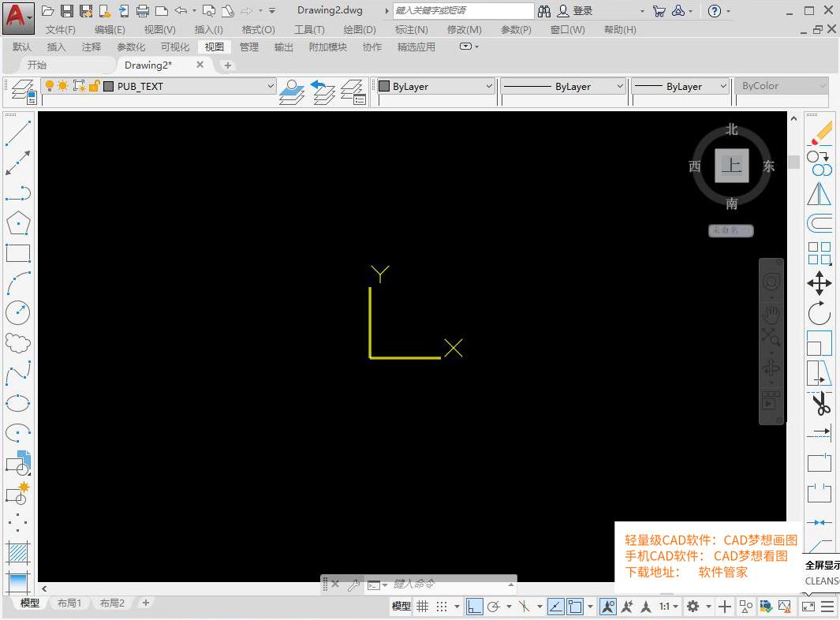Image resolution: width=840 pixels, height=620 pixels.
Task: Open the 1:1 annotation scale dropdown
Action: click(669, 606)
